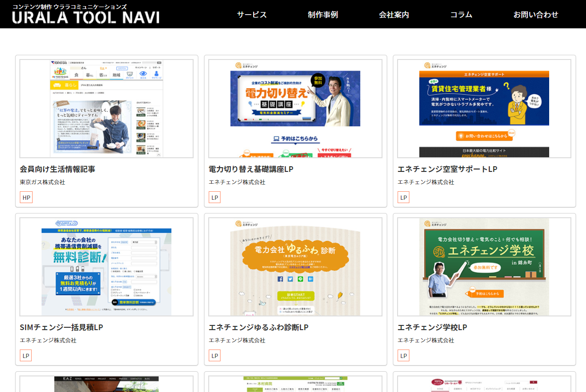Click the title 会員向け生活情報記事

pyautogui.click(x=58, y=169)
